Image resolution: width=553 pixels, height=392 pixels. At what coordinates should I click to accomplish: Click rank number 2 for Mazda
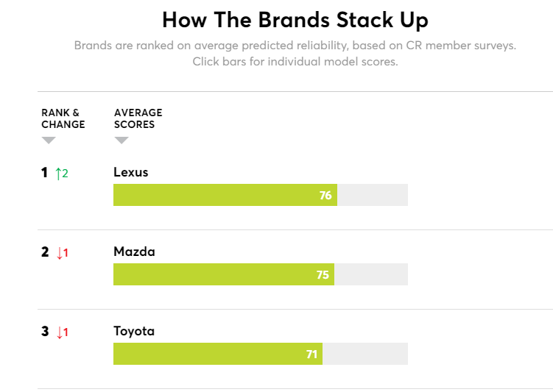[45, 252]
